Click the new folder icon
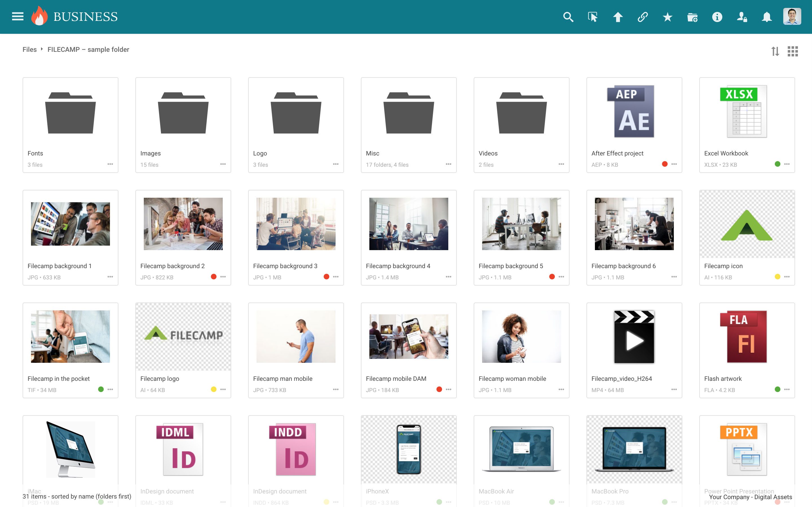The height and width of the screenshot is (507, 812). 692,17
